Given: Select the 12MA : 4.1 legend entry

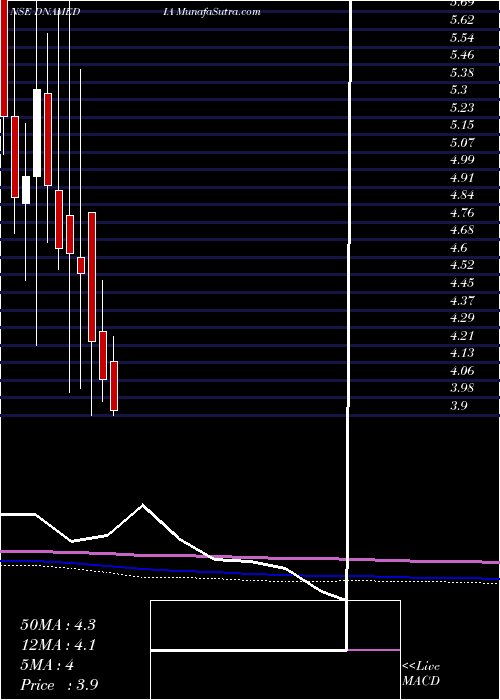Looking at the screenshot, I should (58, 645).
